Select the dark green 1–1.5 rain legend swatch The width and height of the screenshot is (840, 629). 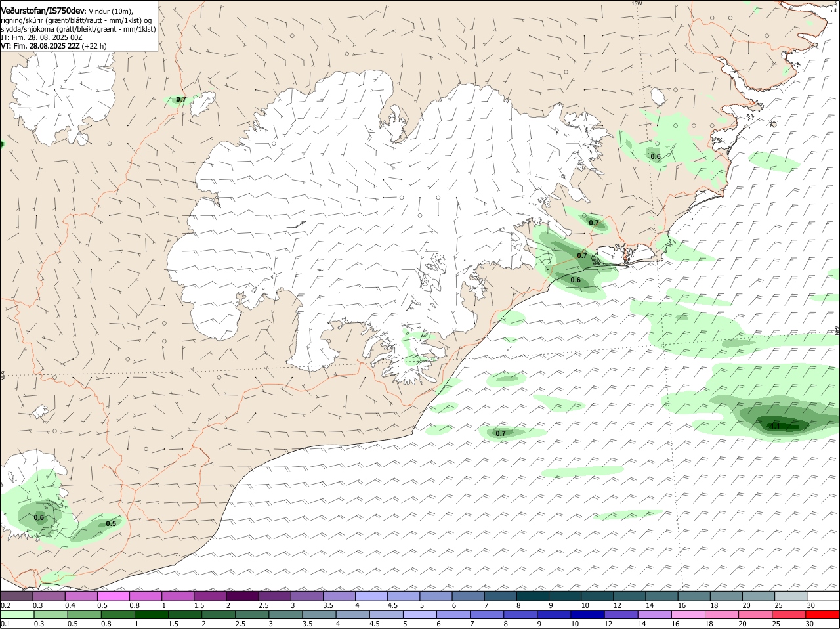(x=152, y=615)
